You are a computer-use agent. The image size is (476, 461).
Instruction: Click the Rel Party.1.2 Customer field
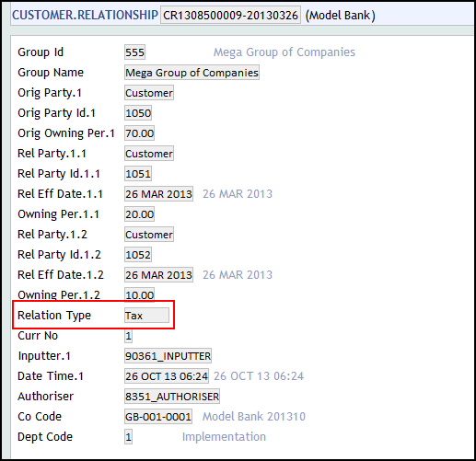[149, 235]
